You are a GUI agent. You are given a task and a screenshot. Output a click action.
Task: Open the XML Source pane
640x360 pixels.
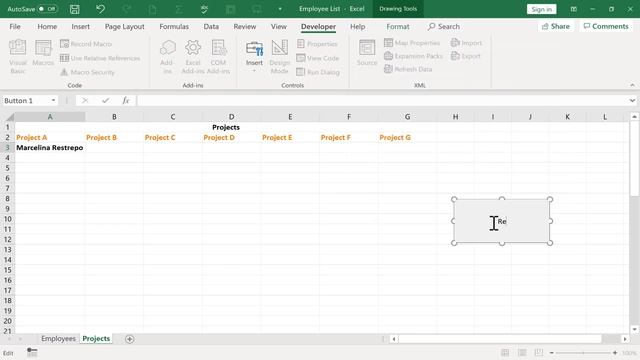coord(367,52)
